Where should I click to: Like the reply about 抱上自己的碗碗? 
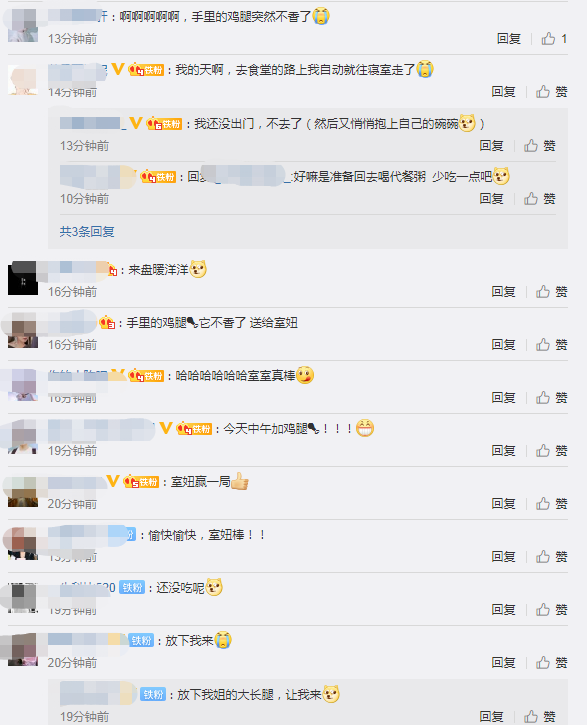point(539,146)
